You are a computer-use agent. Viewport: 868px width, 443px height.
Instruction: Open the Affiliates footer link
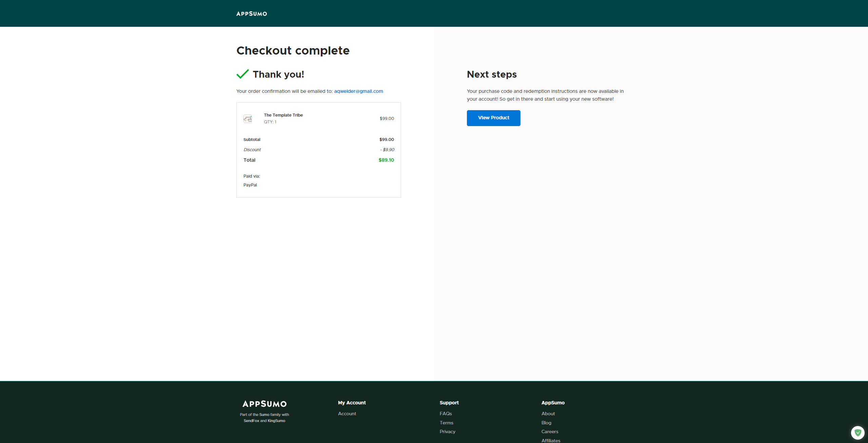(551, 441)
